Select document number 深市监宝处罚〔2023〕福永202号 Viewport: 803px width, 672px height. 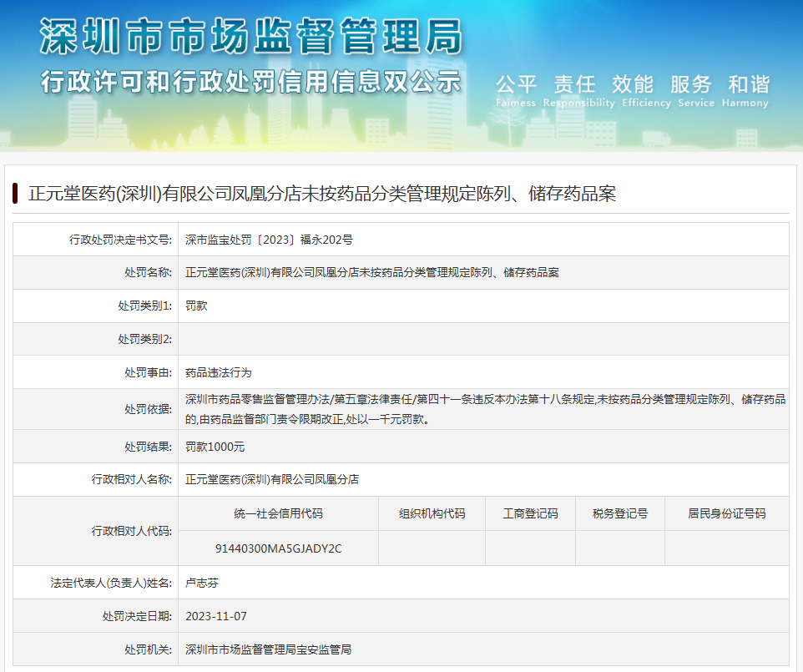[x=269, y=240]
